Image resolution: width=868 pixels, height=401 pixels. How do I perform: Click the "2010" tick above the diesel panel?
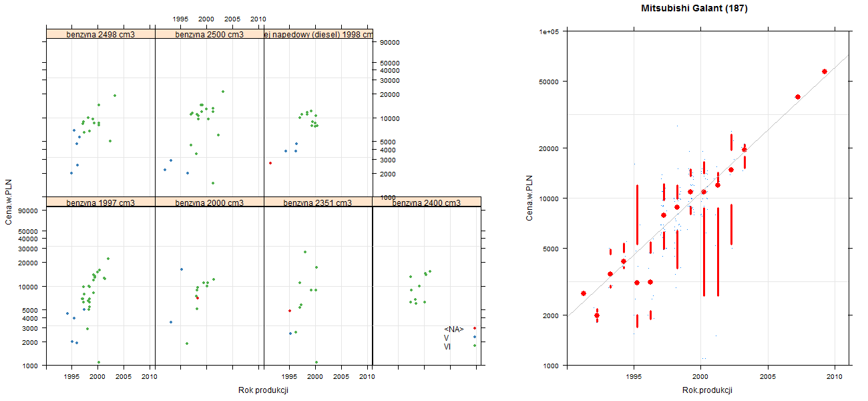tap(258, 19)
